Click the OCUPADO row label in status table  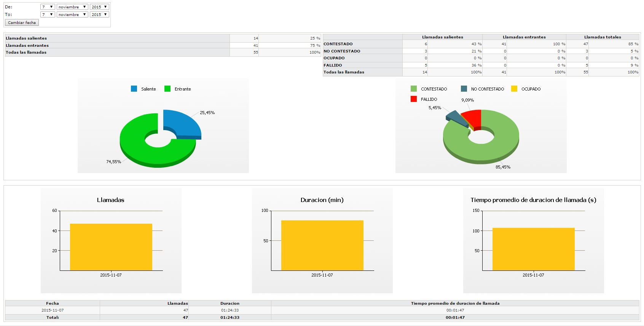pyautogui.click(x=334, y=58)
